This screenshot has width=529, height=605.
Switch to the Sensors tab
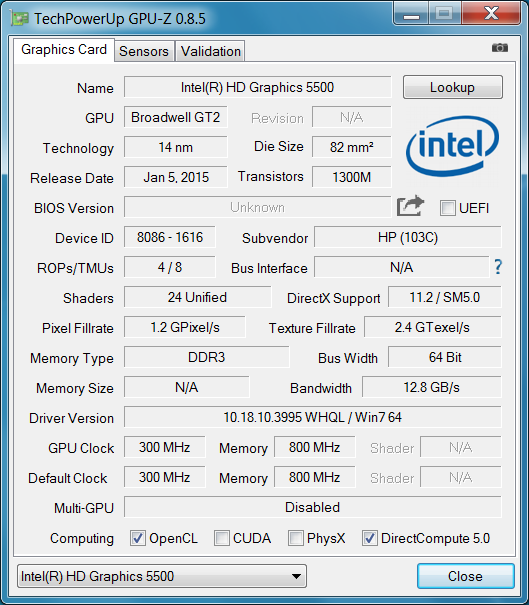coord(144,51)
